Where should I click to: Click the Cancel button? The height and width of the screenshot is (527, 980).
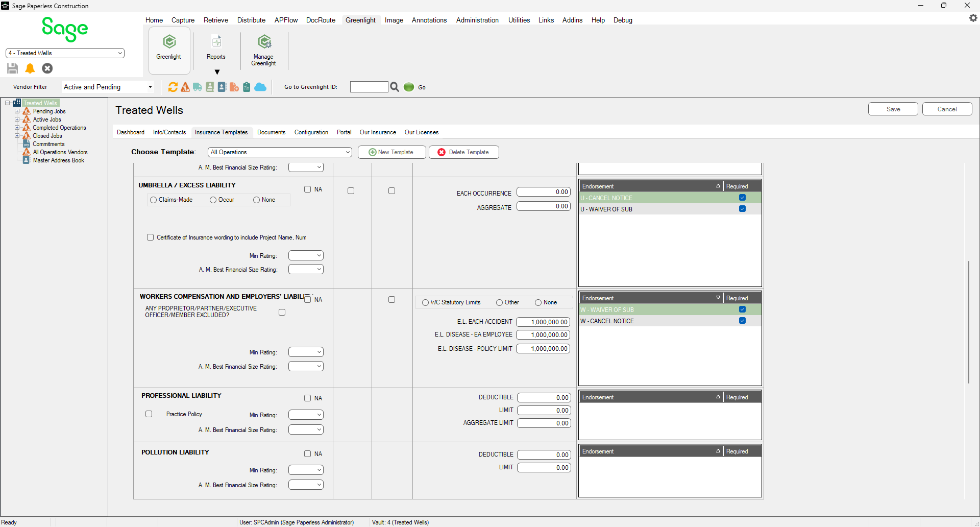click(947, 109)
